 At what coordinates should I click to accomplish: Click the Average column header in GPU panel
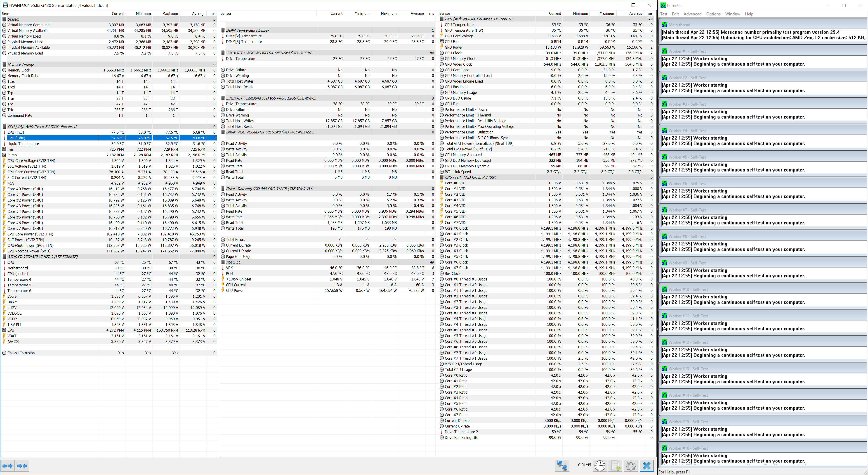pyautogui.click(x=635, y=14)
